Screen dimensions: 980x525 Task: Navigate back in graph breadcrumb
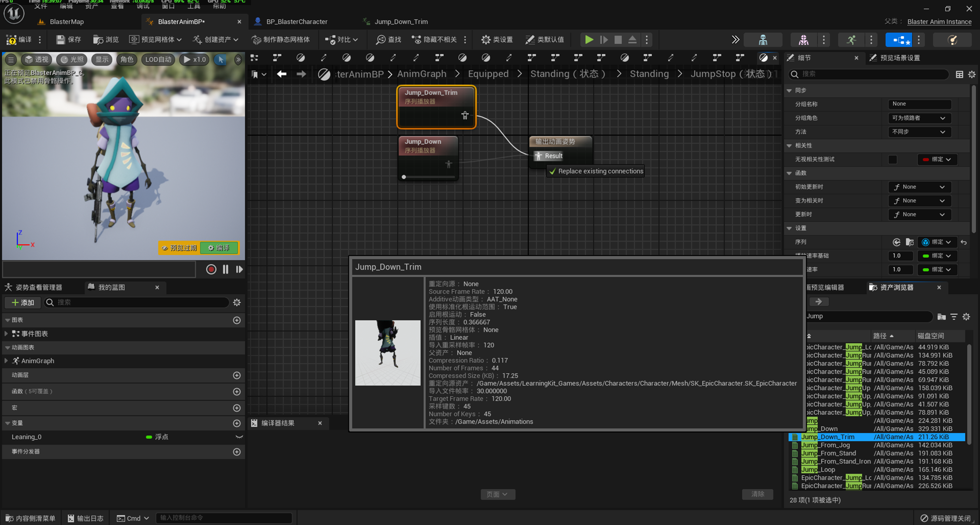(x=281, y=74)
